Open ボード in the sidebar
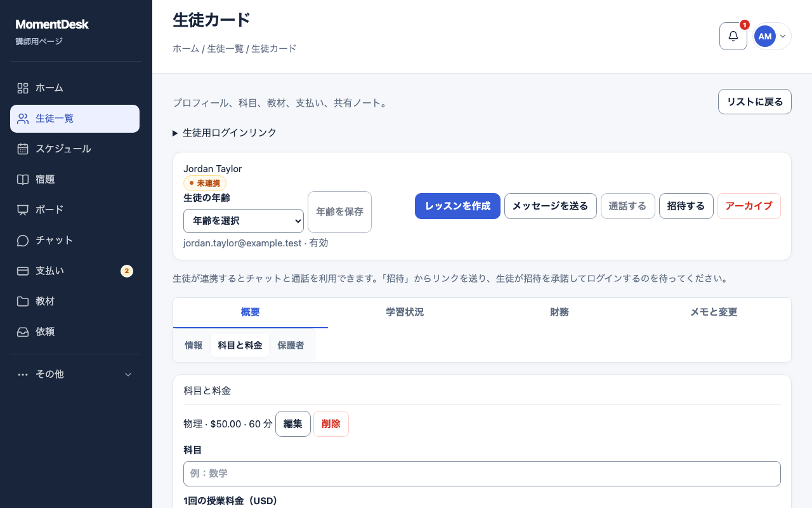Image resolution: width=812 pixels, height=508 pixels. (75, 210)
